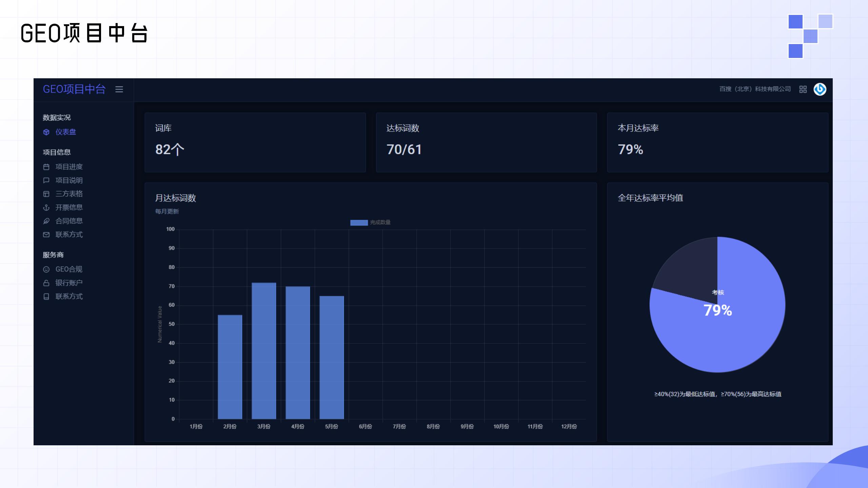Click the calendar icon beside 项目进度
Image resolution: width=868 pixels, height=488 pixels.
[x=46, y=167]
